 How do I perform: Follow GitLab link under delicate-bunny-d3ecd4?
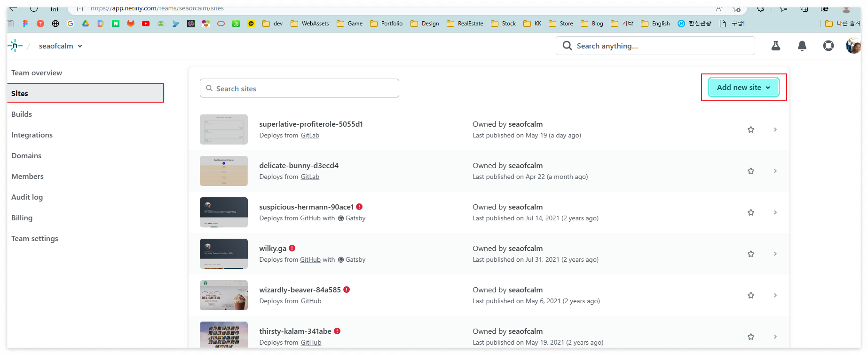tap(310, 177)
